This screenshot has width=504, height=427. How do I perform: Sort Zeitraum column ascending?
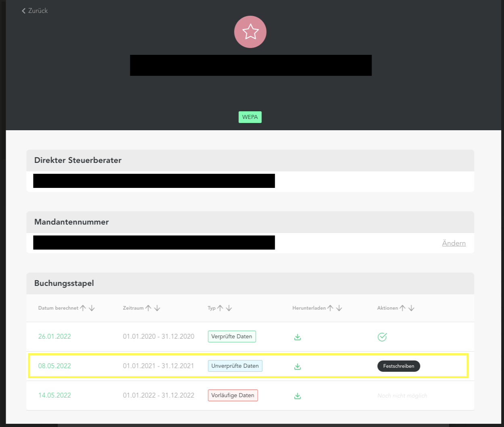click(x=148, y=308)
